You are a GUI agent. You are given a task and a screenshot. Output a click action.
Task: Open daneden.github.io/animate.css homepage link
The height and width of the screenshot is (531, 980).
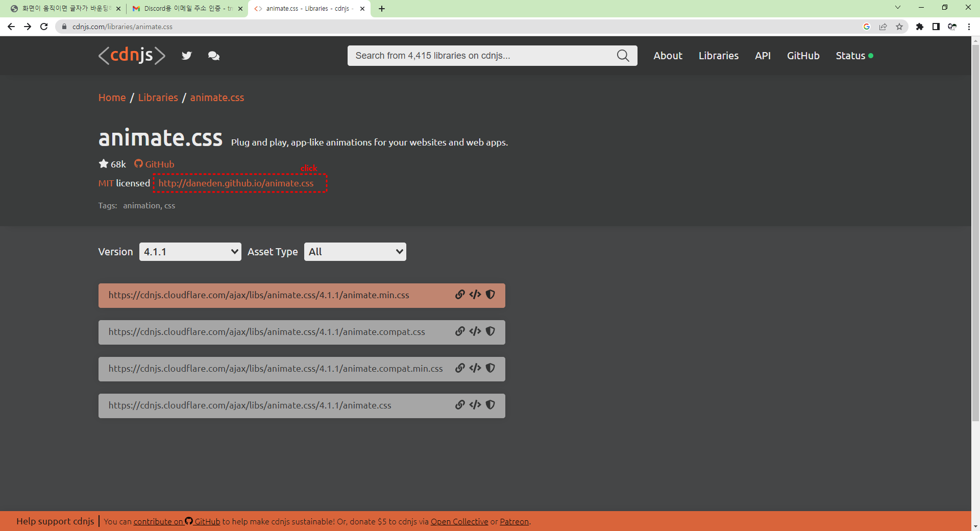[236, 183]
